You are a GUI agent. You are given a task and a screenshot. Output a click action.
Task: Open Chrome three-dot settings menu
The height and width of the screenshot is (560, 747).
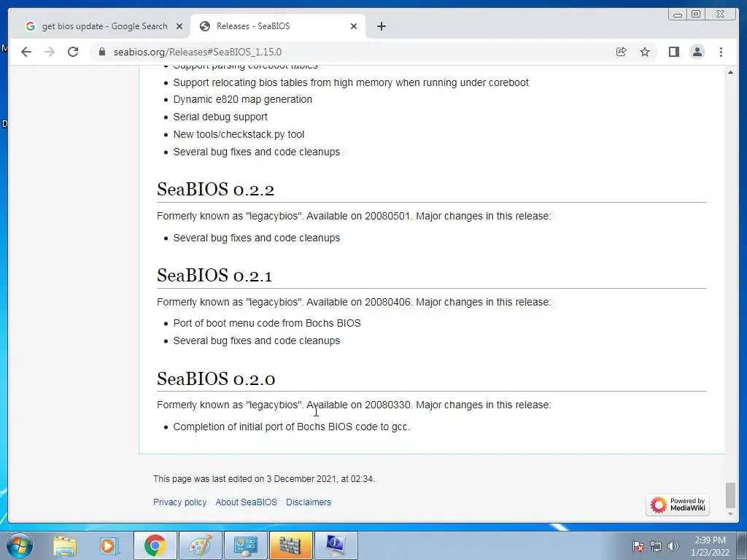coord(721,52)
